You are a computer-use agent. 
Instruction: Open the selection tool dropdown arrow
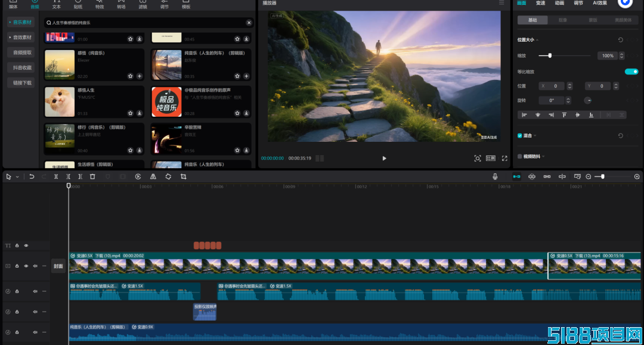point(17,177)
